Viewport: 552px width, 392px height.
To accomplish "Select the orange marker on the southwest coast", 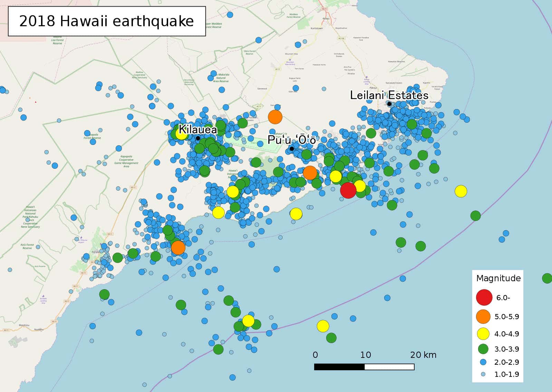I will (x=178, y=247).
